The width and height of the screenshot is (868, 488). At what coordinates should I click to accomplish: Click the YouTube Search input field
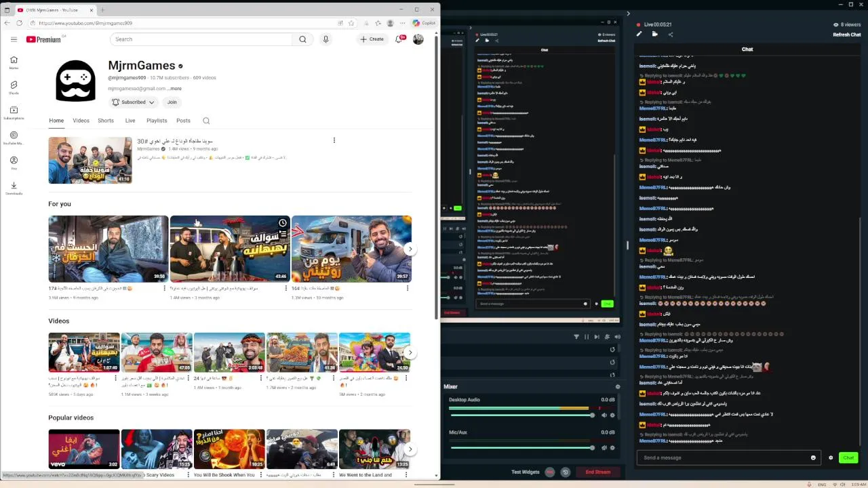[201, 39]
